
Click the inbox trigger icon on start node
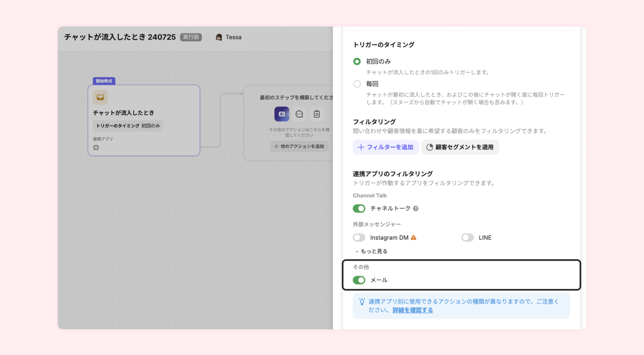tap(100, 97)
